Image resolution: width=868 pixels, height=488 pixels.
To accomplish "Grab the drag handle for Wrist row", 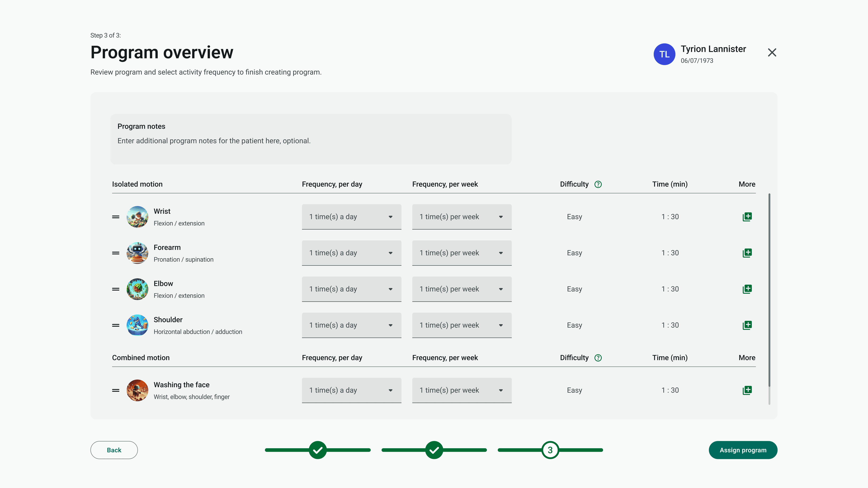I will (115, 216).
